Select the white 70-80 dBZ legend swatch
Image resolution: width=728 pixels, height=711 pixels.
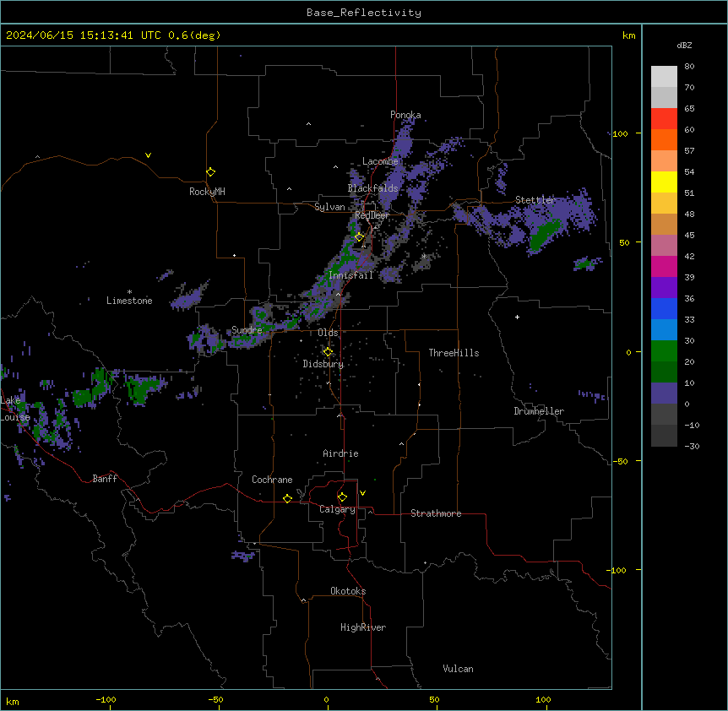pos(664,77)
